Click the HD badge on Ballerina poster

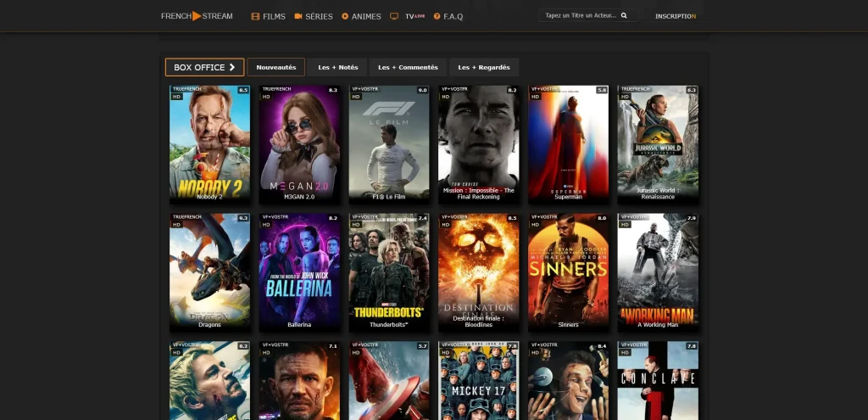tap(265, 224)
